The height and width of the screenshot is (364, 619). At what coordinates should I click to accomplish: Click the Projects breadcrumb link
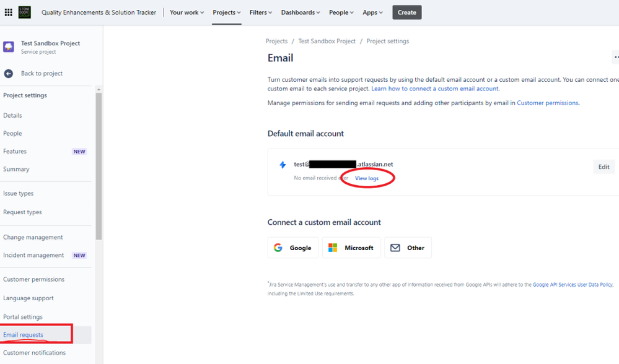[277, 41]
